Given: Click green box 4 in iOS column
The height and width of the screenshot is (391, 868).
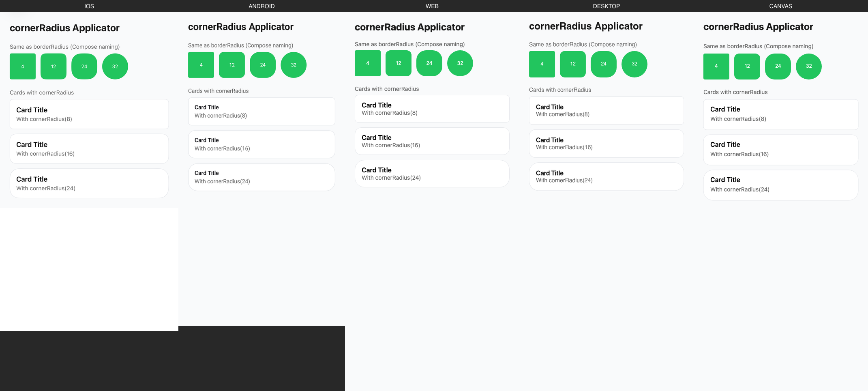Looking at the screenshot, I should (23, 67).
